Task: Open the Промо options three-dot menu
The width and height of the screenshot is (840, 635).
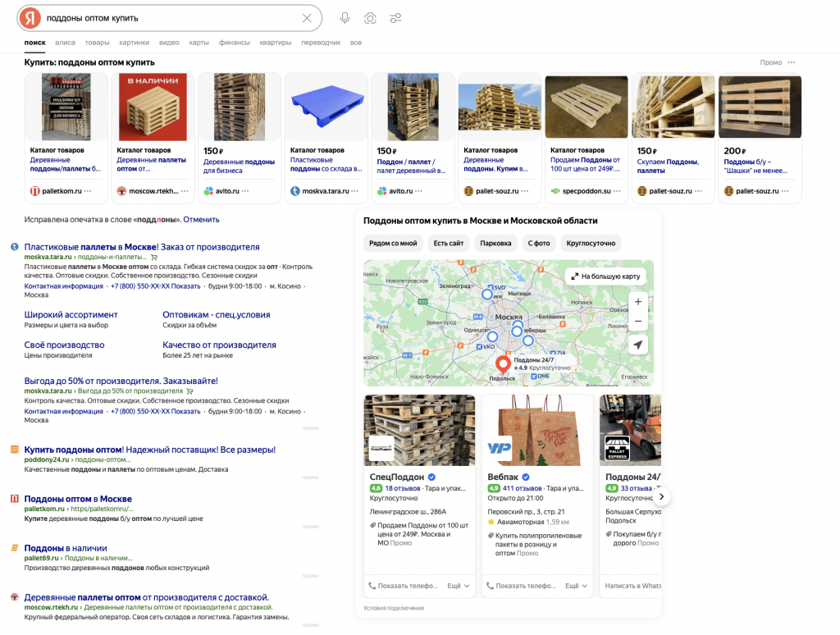Action: pos(791,62)
